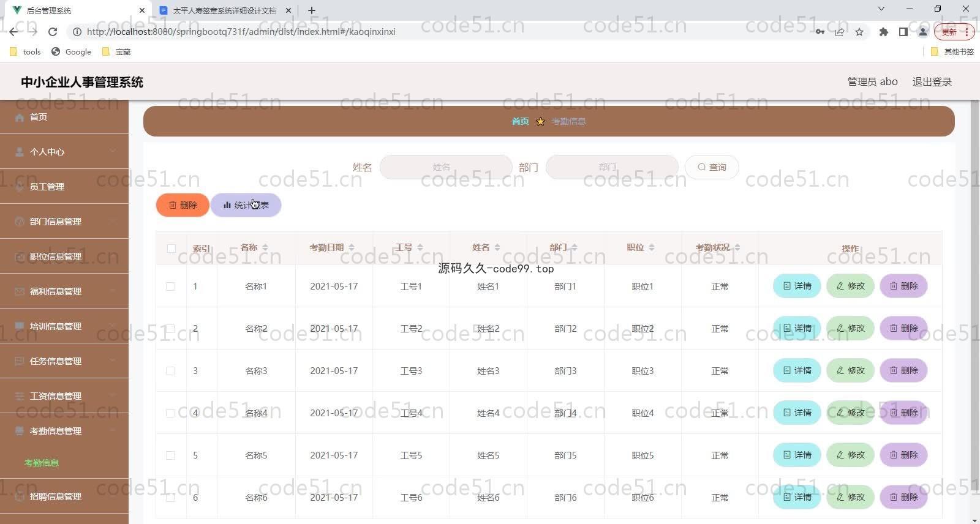The height and width of the screenshot is (524, 980).
Task: Click purple 删除 for row 名称1
Action: tap(903, 286)
